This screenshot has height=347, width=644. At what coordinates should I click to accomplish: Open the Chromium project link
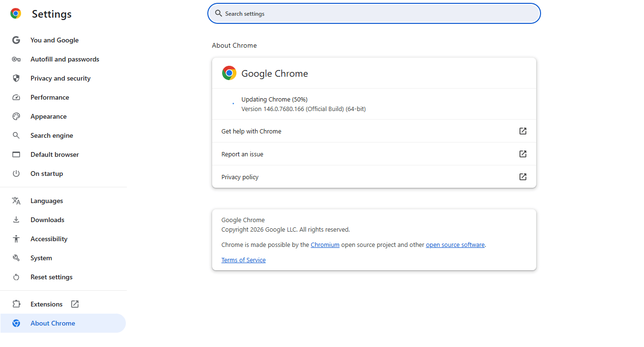(325, 245)
